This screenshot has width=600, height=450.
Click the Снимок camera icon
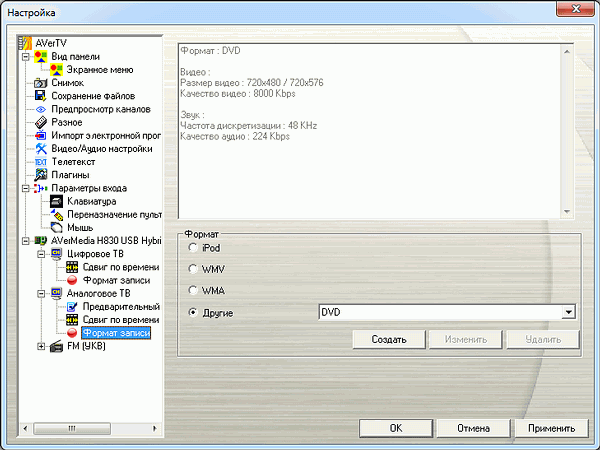[41, 83]
